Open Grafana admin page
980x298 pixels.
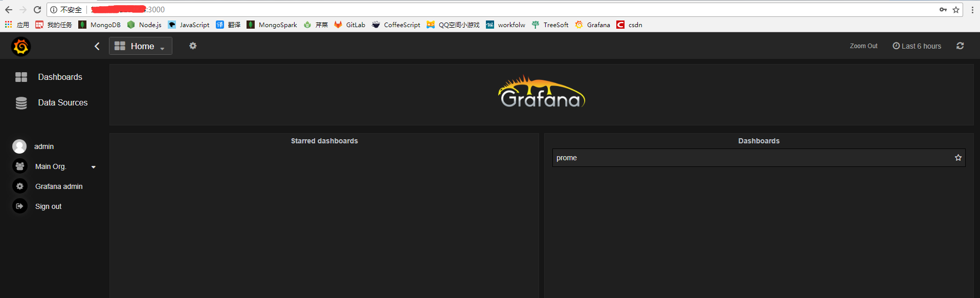coord(59,186)
